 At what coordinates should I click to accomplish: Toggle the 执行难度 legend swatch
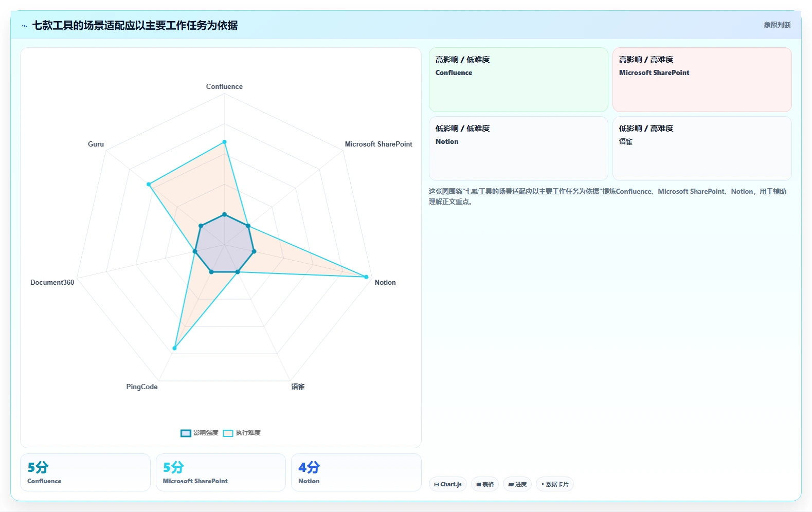pyautogui.click(x=228, y=433)
